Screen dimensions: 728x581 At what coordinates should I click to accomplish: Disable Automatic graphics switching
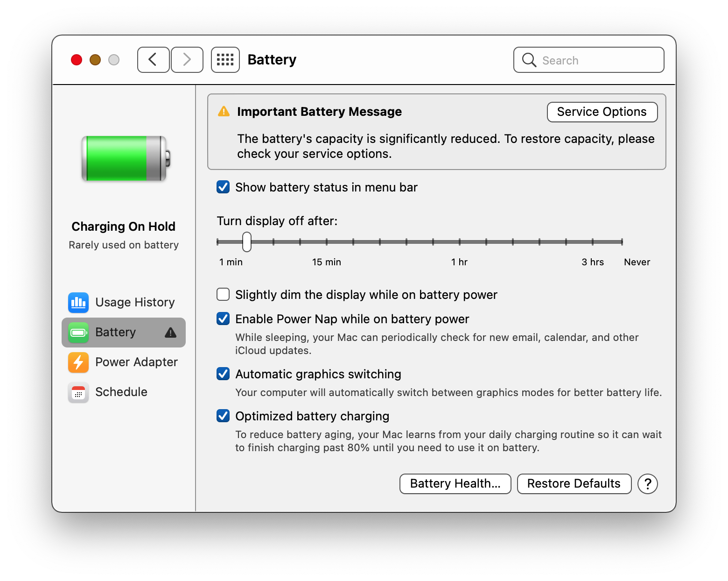point(223,374)
